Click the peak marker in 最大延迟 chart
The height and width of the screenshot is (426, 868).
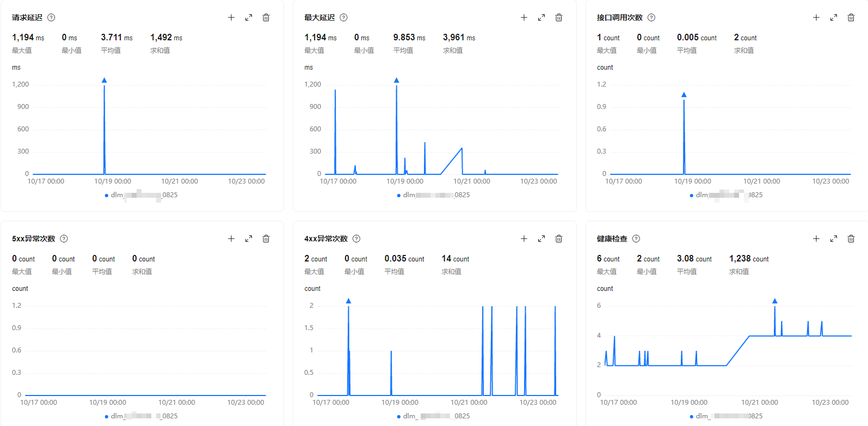point(397,80)
